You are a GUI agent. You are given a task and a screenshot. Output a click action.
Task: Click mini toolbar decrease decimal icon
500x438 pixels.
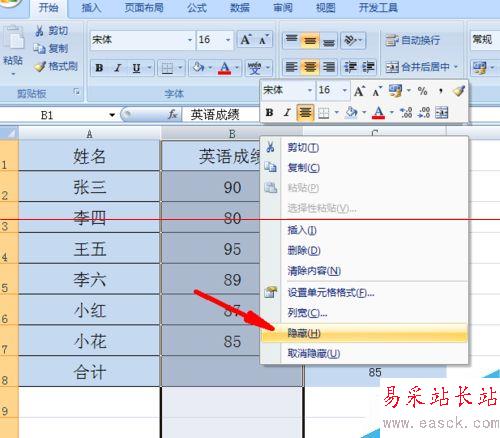coord(424,113)
